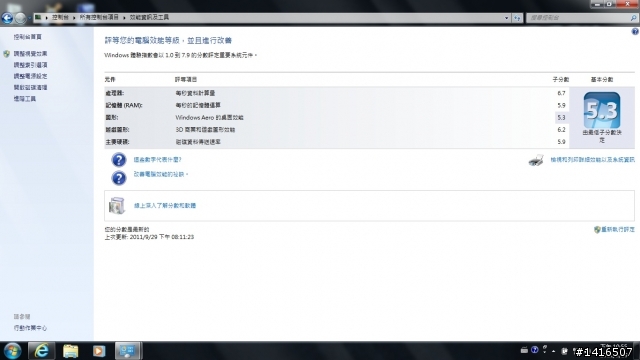Image resolution: width=640 pixels, height=360 pixels.
Task: Click the 元件 column header
Action: point(110,80)
